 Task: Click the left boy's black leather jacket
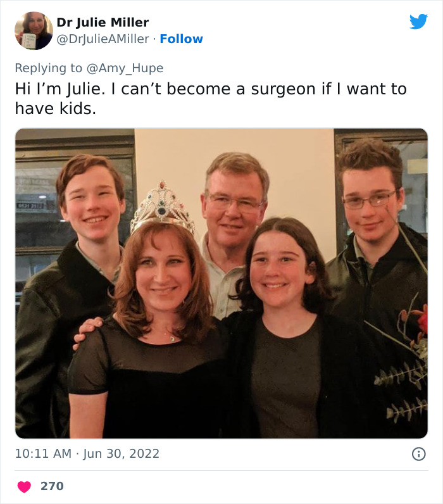[x=44, y=342]
